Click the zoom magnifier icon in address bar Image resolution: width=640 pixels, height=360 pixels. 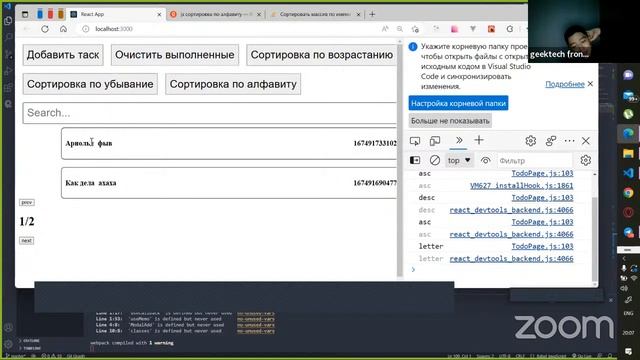[x=400, y=29]
